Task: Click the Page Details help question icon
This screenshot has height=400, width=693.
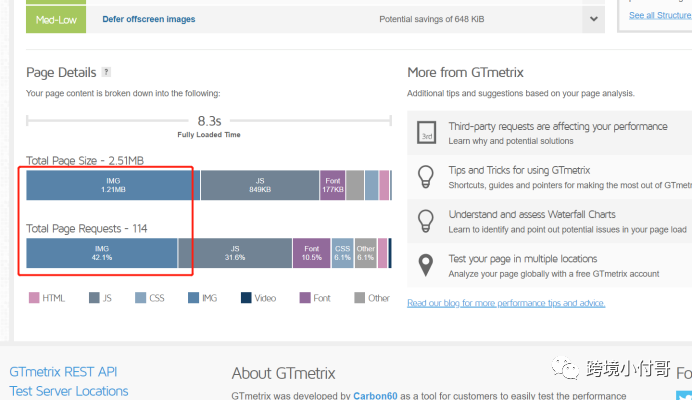Action: click(106, 72)
